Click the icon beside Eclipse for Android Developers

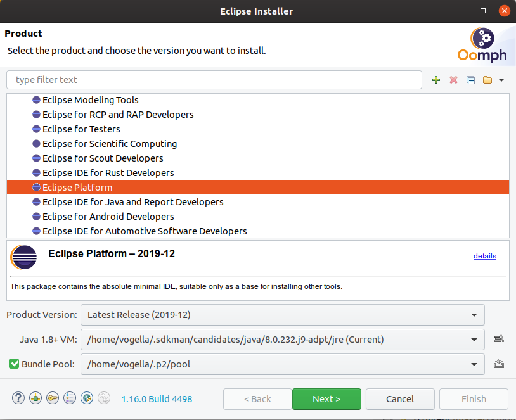(36, 217)
